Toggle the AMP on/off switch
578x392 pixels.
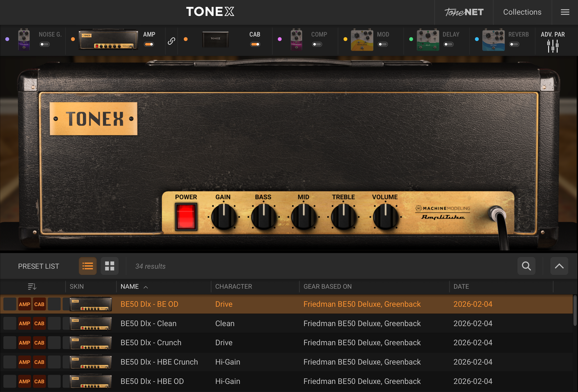(x=149, y=44)
